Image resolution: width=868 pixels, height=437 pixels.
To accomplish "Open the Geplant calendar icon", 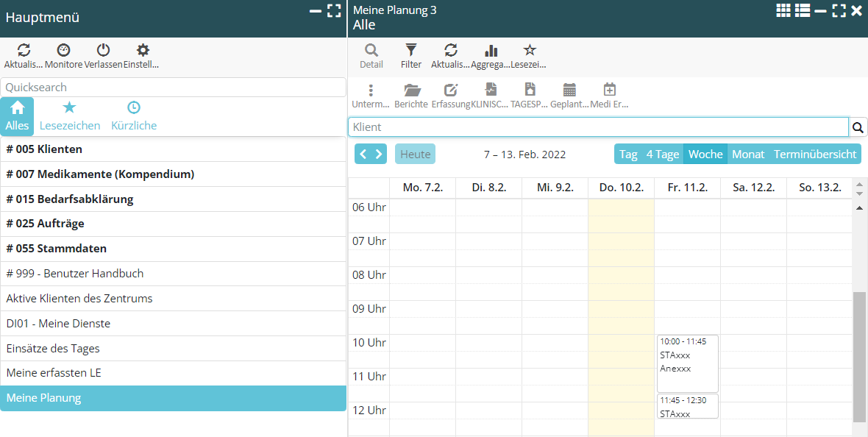I will click(569, 90).
